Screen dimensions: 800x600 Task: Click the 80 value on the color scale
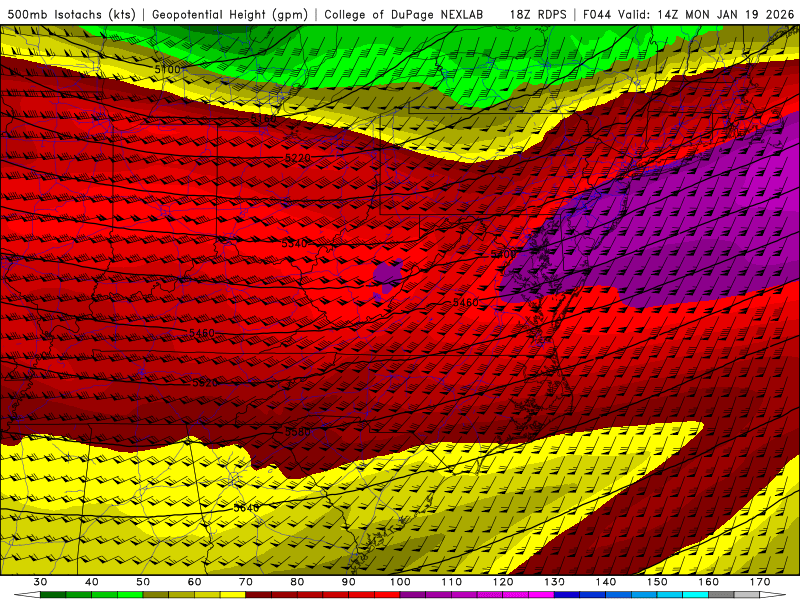click(x=297, y=582)
